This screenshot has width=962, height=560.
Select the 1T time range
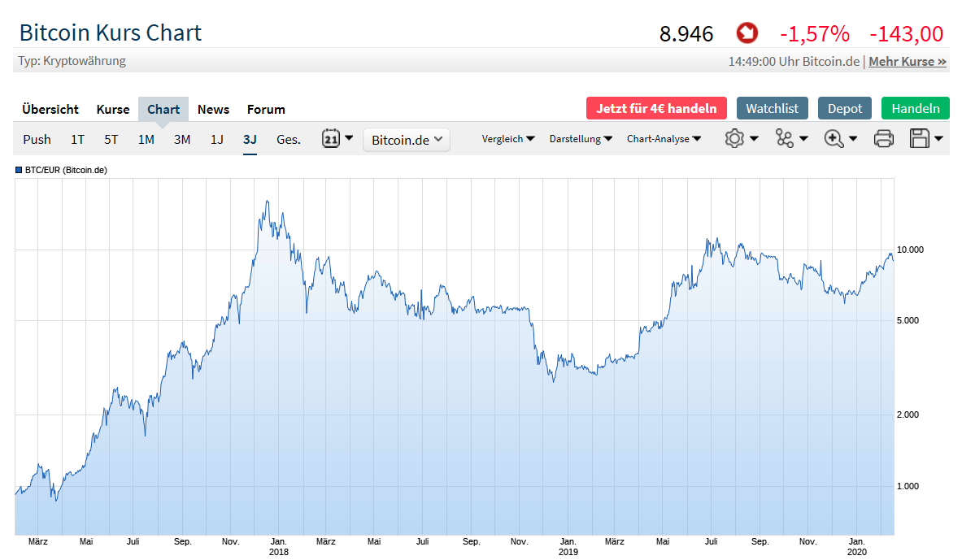77,139
